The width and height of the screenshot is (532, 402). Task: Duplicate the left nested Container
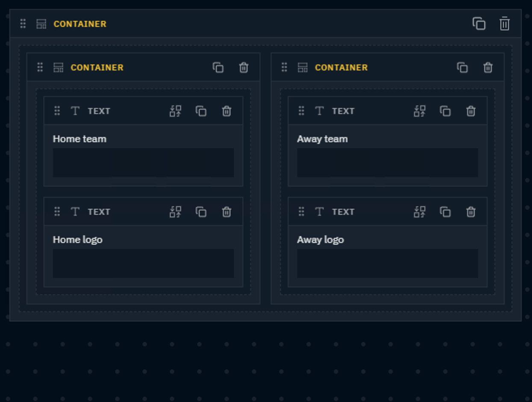click(218, 68)
